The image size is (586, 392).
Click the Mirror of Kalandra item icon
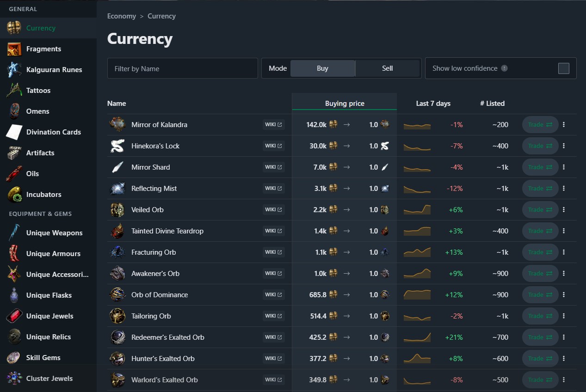coord(117,124)
